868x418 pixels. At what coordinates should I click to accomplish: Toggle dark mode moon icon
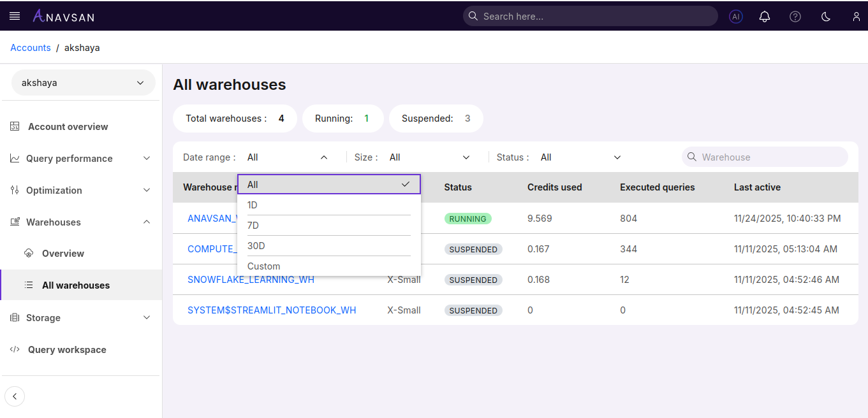tap(826, 17)
